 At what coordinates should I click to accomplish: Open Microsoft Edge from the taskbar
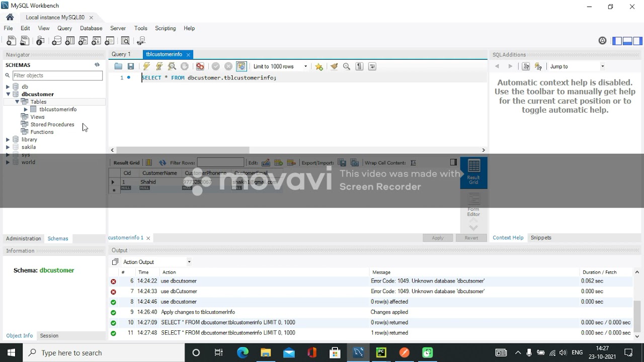click(243, 352)
